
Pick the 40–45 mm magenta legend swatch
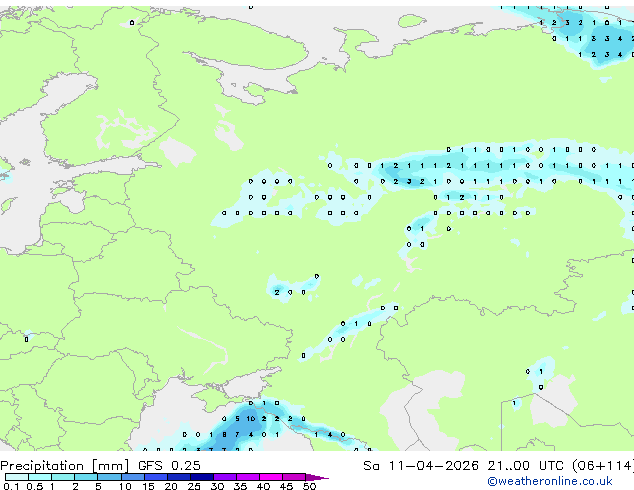(271, 477)
